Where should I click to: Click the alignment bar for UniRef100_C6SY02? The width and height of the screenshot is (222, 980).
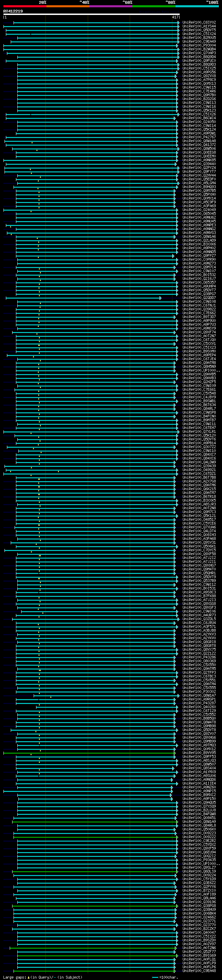point(96,23)
